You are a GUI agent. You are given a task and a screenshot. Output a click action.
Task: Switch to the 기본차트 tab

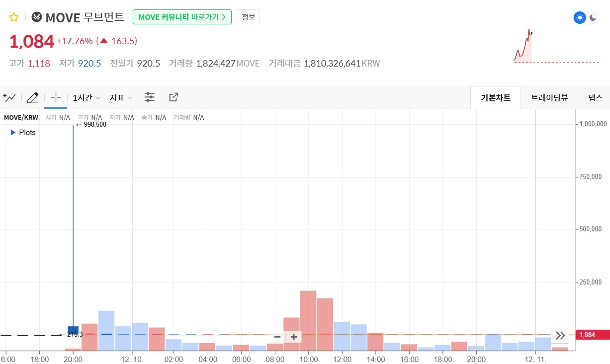click(496, 97)
